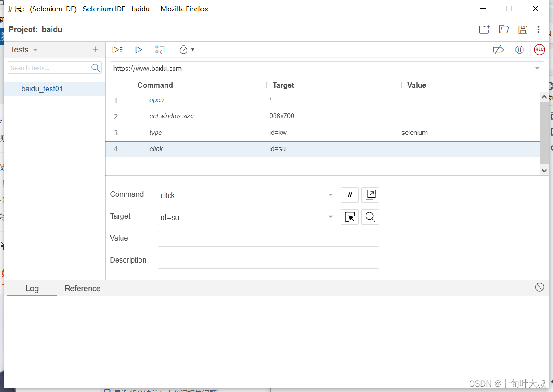Open the Command field dropdown arrow

coord(331,195)
